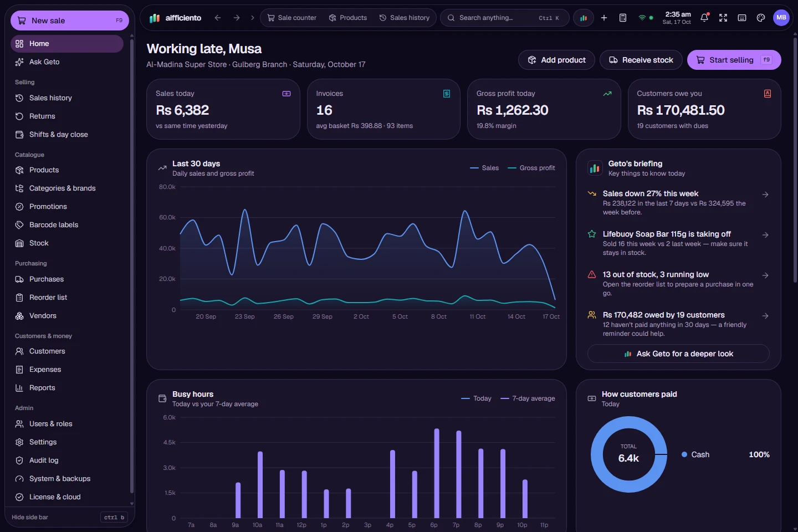
Task: Open Products tab in top bar
Action: pos(348,18)
